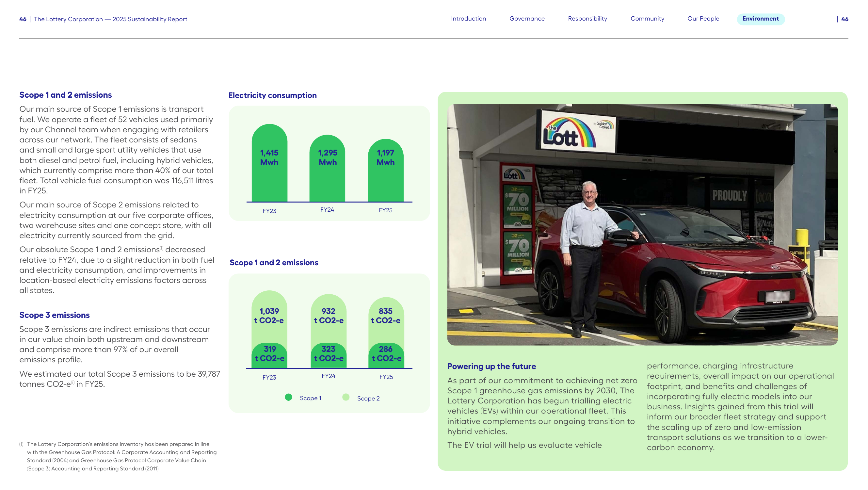Click the left-column 'Scope 1 and 2 emissions' heading
The height and width of the screenshot is (490, 868).
[x=65, y=95]
